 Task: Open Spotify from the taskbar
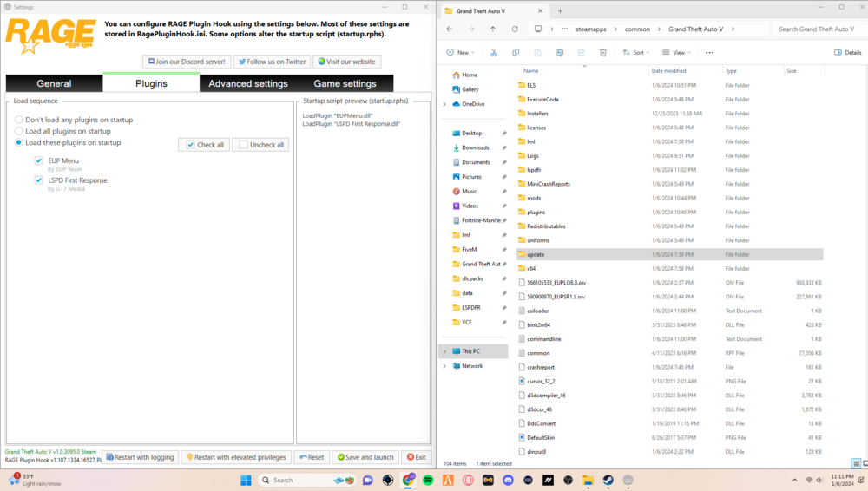(x=428, y=480)
